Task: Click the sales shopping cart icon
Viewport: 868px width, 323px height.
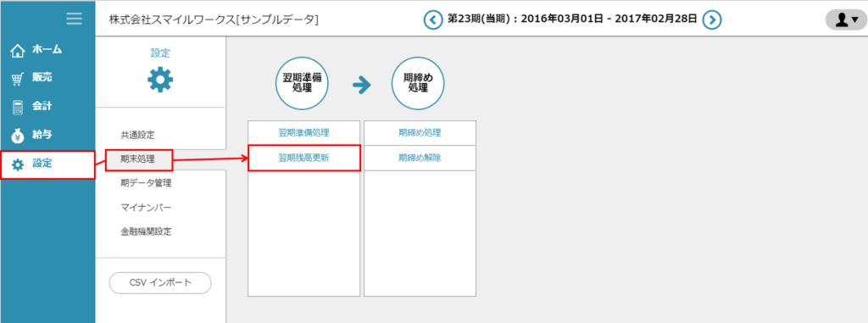Action: (x=18, y=79)
